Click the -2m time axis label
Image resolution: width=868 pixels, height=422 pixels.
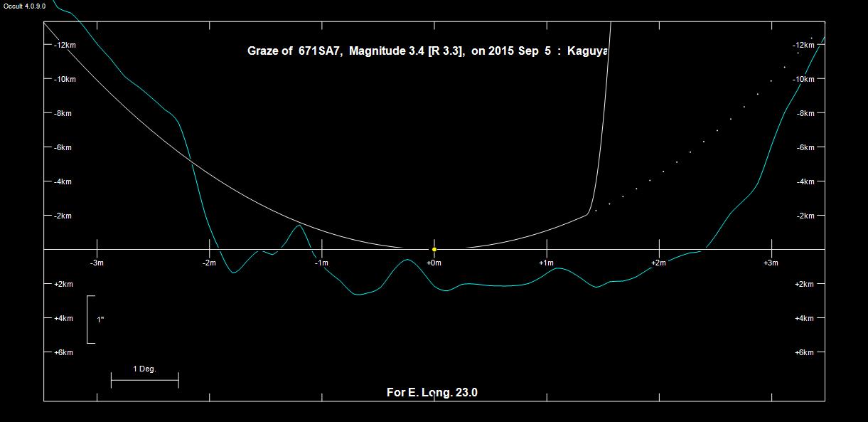point(209,263)
